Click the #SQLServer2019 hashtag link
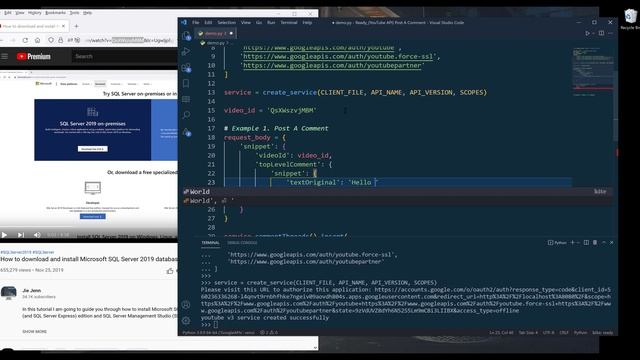 point(16,252)
